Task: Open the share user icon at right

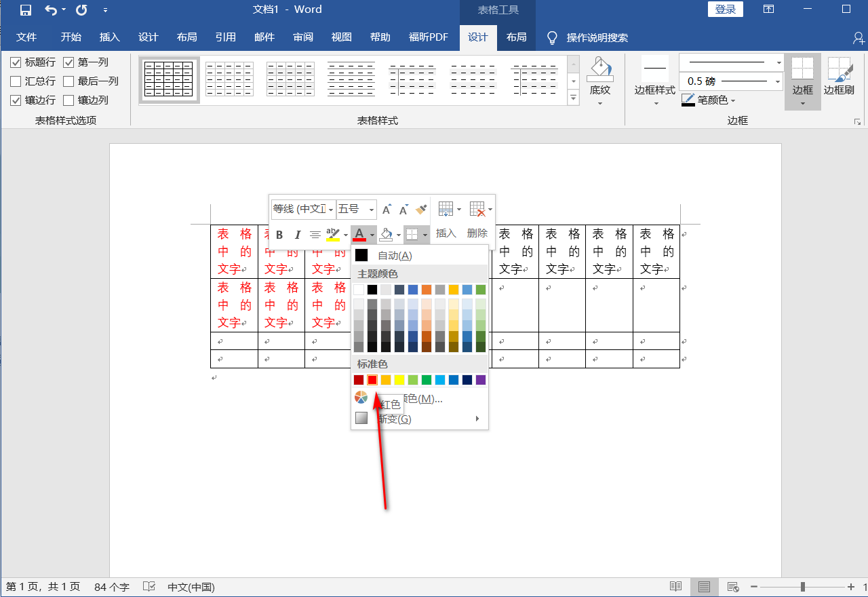Action: coord(859,37)
